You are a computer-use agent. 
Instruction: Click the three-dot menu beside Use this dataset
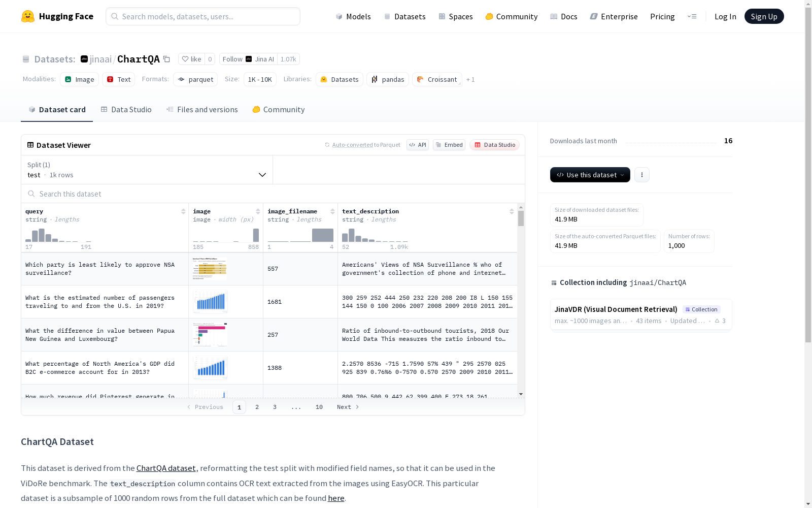641,175
